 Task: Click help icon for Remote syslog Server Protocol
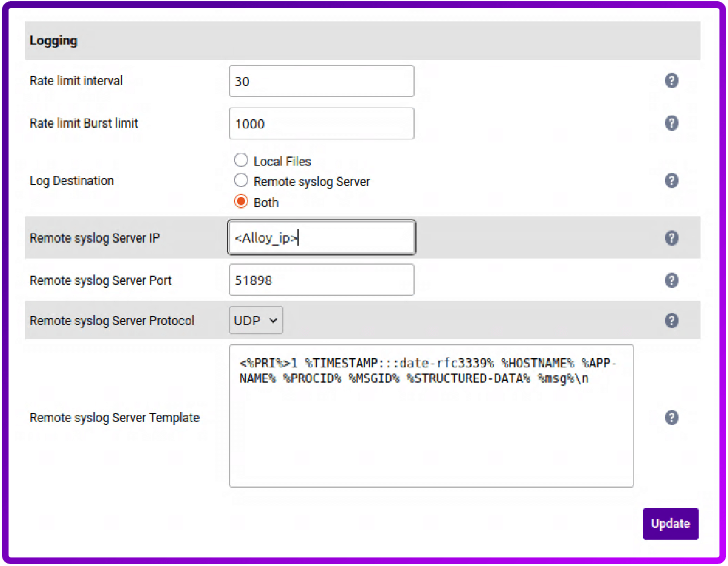click(x=671, y=321)
